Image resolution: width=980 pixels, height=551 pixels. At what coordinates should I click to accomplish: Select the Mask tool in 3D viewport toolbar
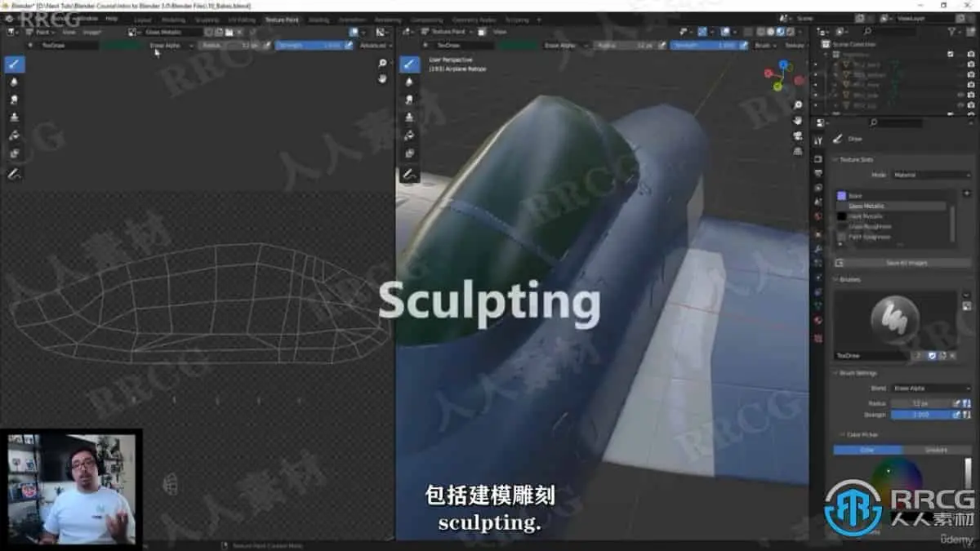410,154
